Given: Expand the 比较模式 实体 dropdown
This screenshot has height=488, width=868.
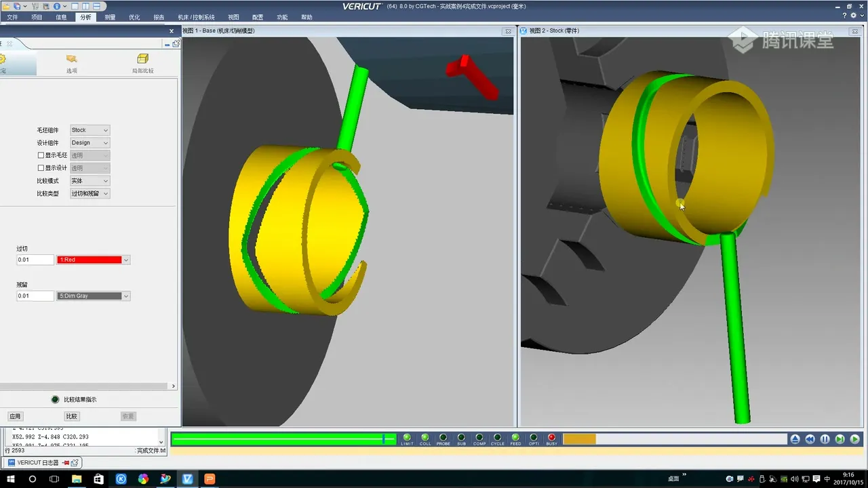Looking at the screenshot, I should (90, 181).
